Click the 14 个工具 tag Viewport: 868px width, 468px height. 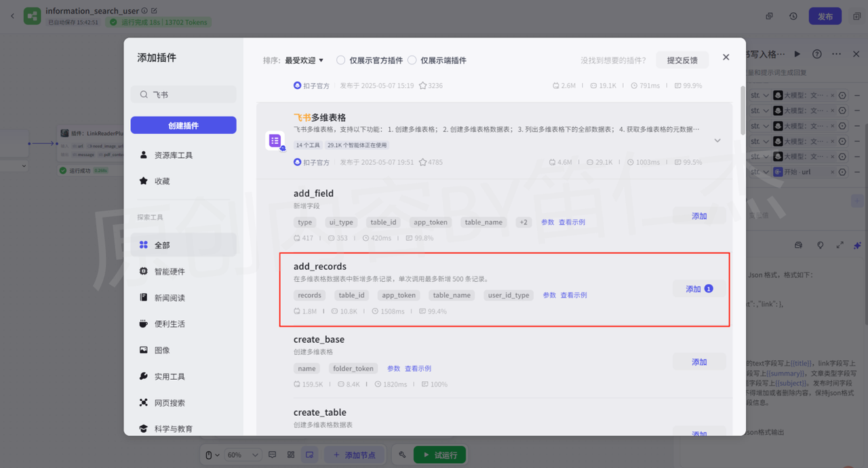[x=309, y=145]
